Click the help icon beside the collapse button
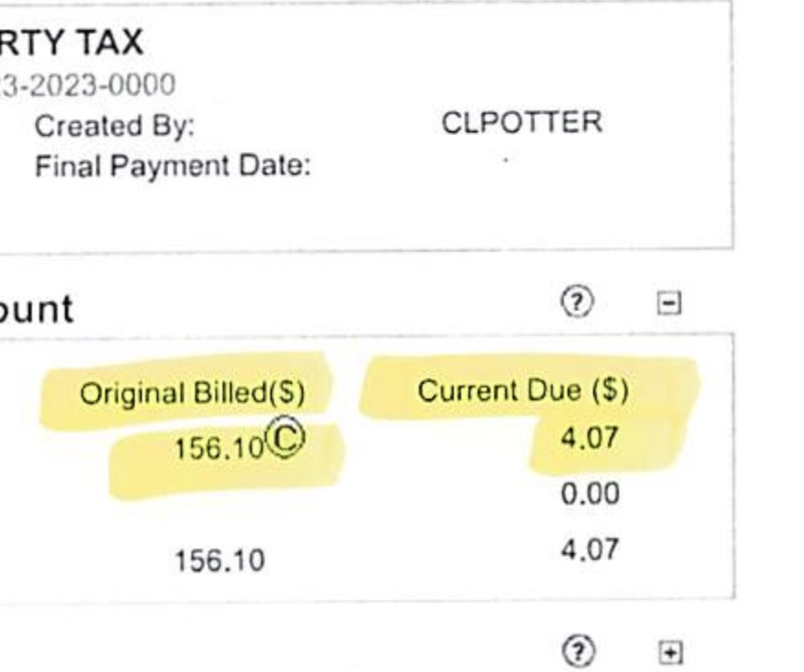 coord(576,301)
